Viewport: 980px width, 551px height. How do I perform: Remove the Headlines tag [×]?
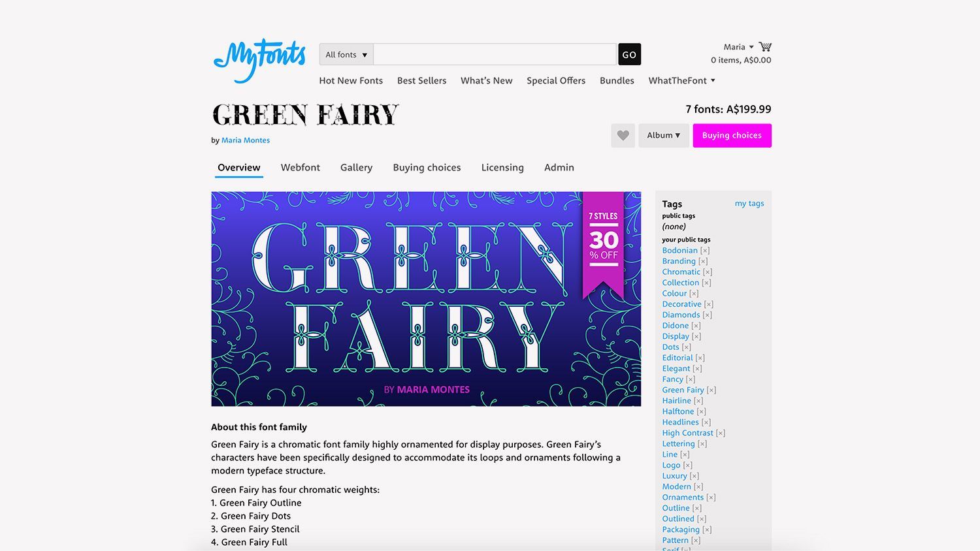pyautogui.click(x=706, y=422)
